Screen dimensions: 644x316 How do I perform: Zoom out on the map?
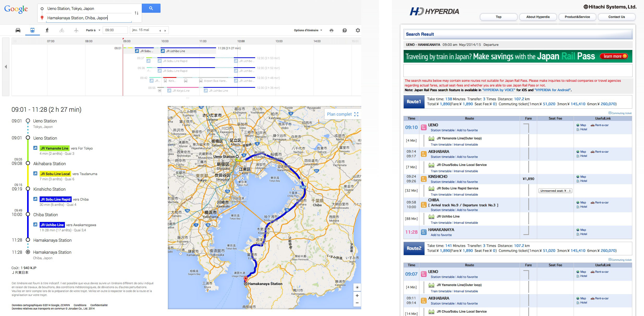357,303
